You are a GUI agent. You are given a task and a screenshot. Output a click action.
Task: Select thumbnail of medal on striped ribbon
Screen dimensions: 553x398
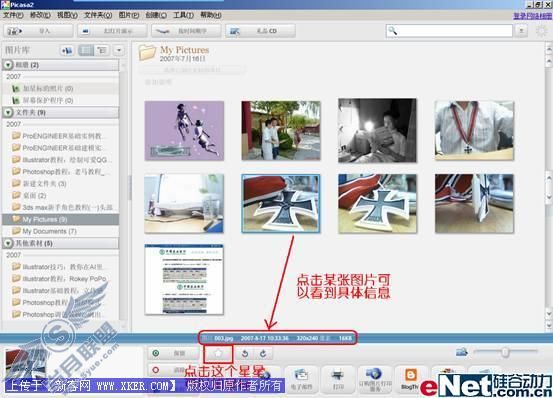click(x=474, y=130)
